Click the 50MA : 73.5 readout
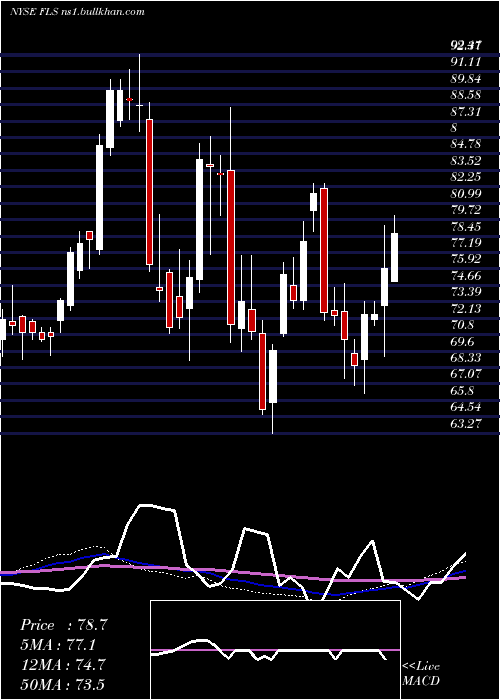 click(x=63, y=684)
